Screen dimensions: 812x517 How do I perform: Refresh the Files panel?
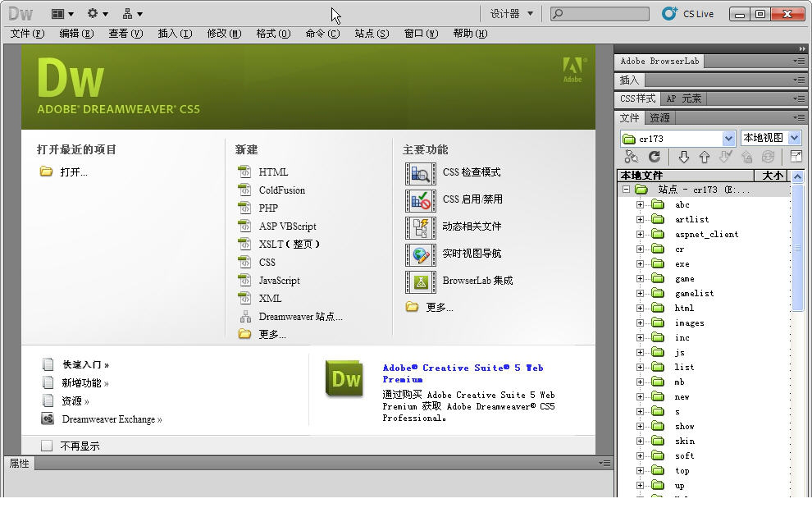[654, 157]
